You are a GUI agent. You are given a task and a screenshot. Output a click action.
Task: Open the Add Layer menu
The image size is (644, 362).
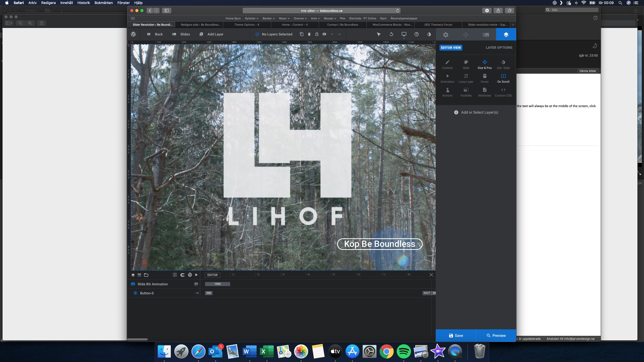click(x=211, y=34)
